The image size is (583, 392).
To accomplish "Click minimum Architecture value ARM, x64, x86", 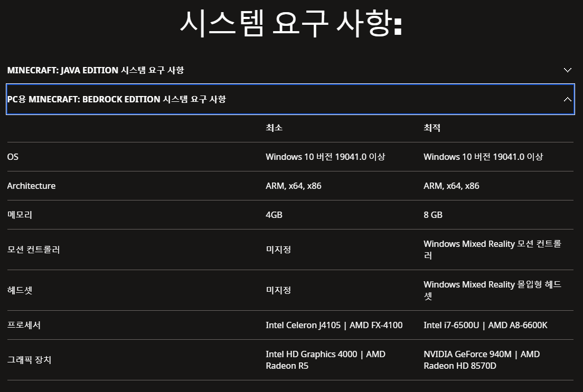I will (x=294, y=186).
